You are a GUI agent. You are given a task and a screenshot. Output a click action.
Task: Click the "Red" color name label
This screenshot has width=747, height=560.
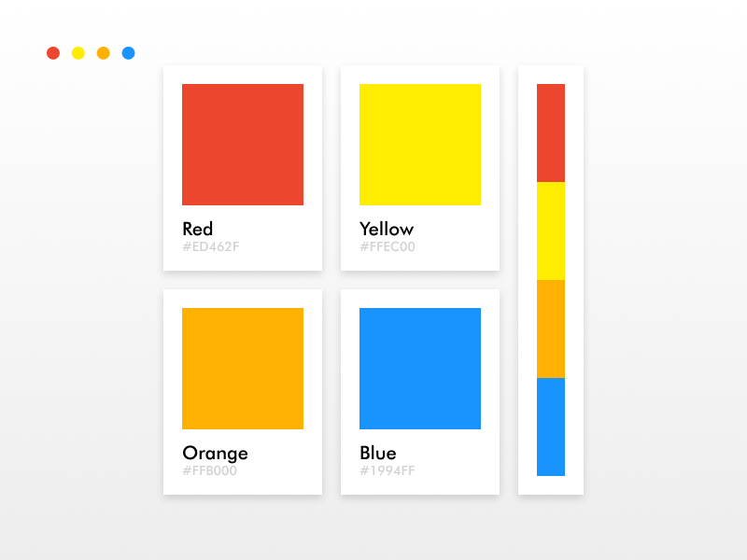198,229
